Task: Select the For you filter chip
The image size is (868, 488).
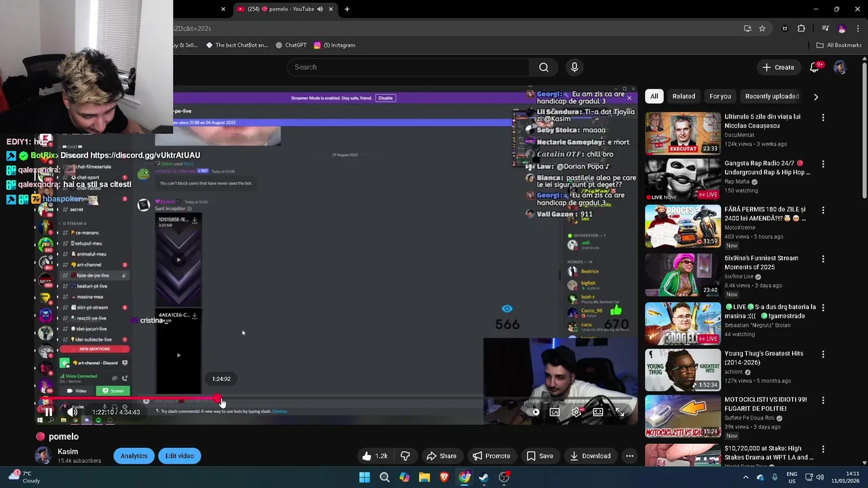Action: point(720,96)
